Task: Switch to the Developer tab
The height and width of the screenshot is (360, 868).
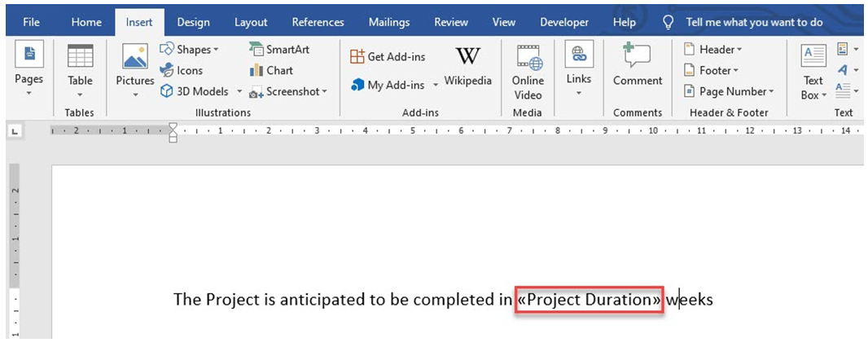Action: point(564,22)
